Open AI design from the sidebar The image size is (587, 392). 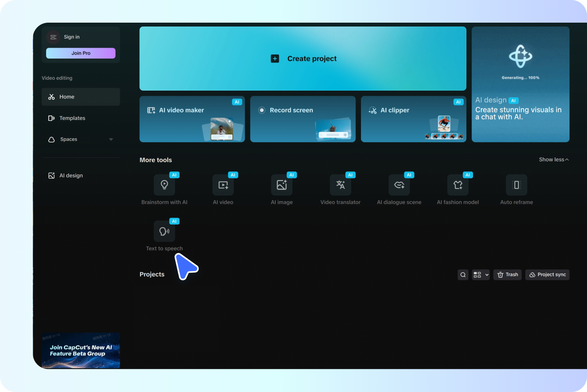click(71, 175)
